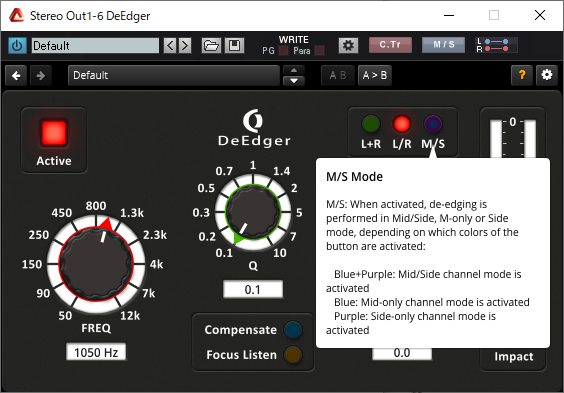Click the DeEdger logo
This screenshot has height=393, width=564.
point(254,128)
